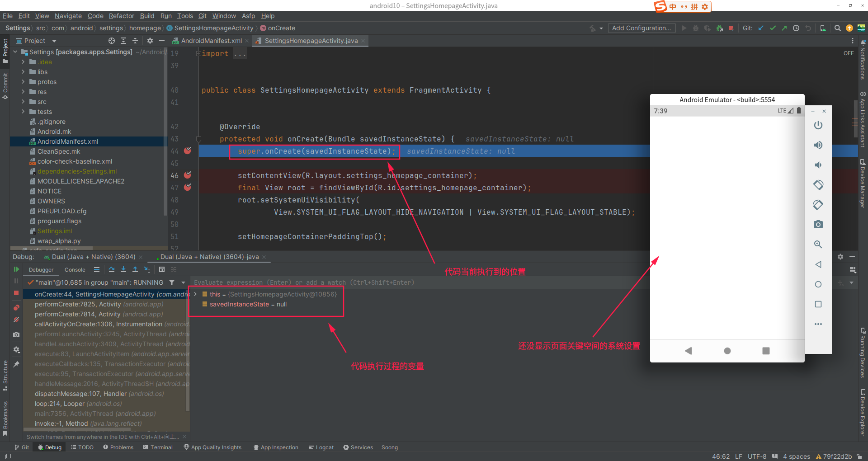The height and width of the screenshot is (461, 868).
Task: Open the Logcat tool window button
Action: (321, 447)
